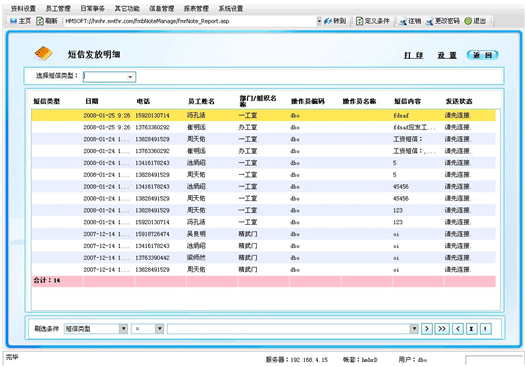Image resolution: width=525 pixels, height=367 pixels.
Task: Open 定义条件 define conditions tool
Action: click(x=373, y=21)
